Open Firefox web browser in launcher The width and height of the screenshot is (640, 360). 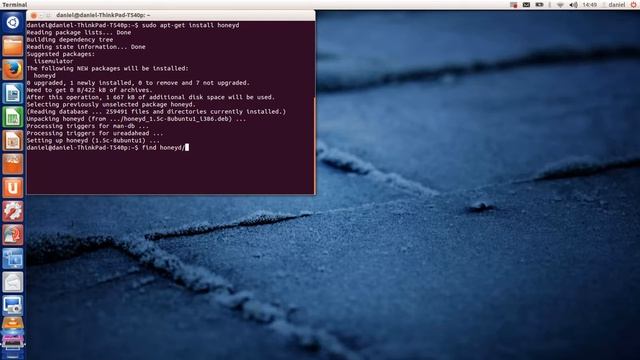(13, 69)
